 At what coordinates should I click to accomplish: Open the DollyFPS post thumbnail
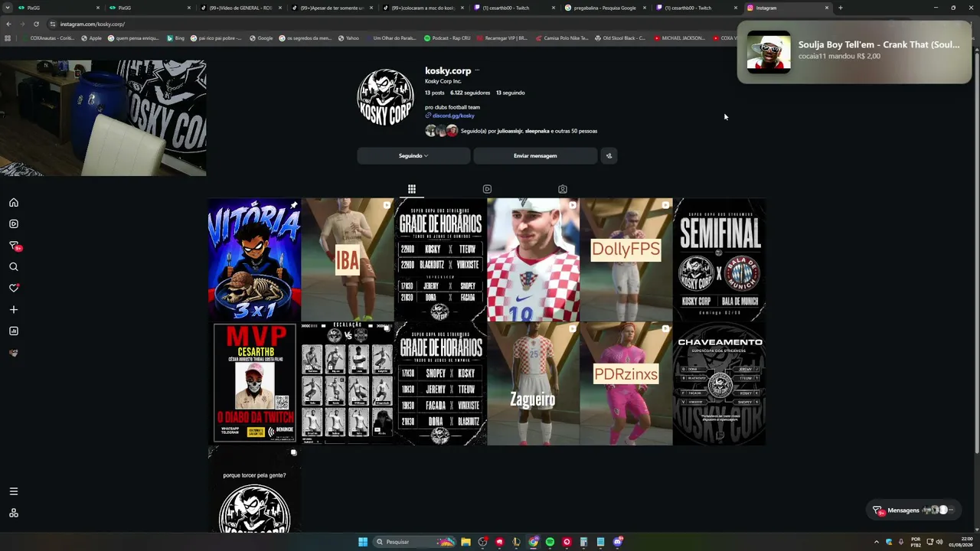pos(626,259)
